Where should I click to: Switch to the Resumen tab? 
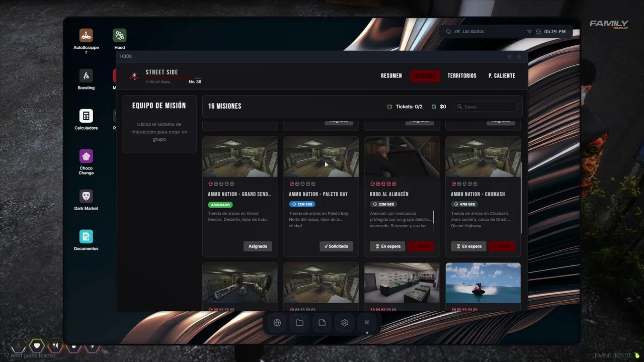[x=391, y=76]
